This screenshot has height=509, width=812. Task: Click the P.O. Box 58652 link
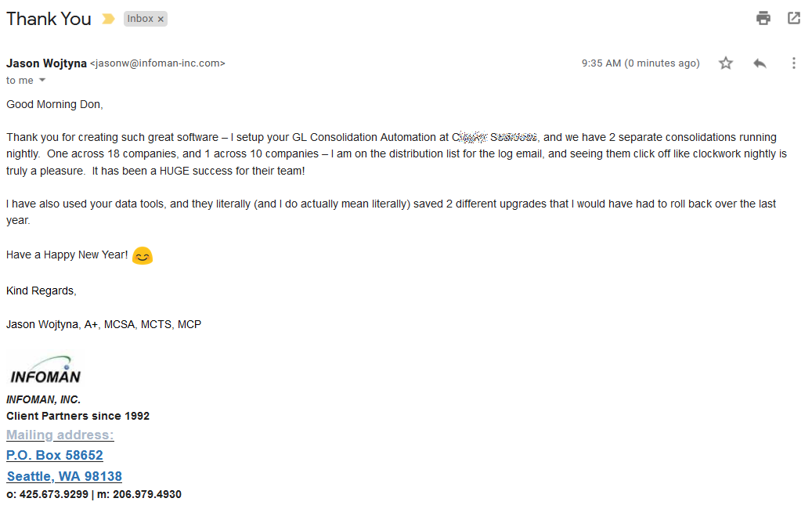pyautogui.click(x=54, y=455)
